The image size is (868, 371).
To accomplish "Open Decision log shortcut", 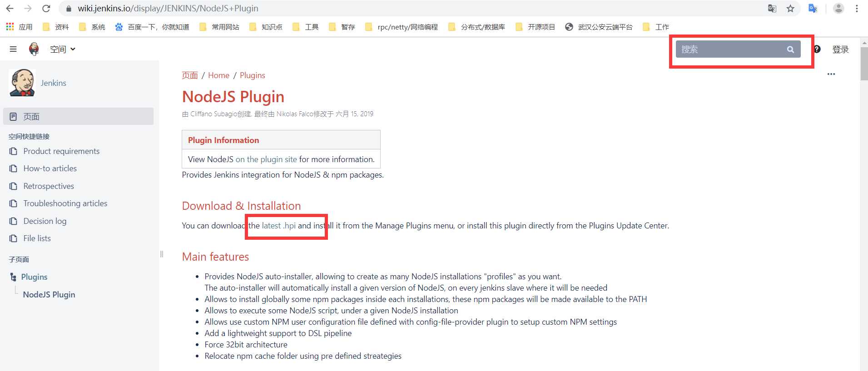I will (x=45, y=221).
